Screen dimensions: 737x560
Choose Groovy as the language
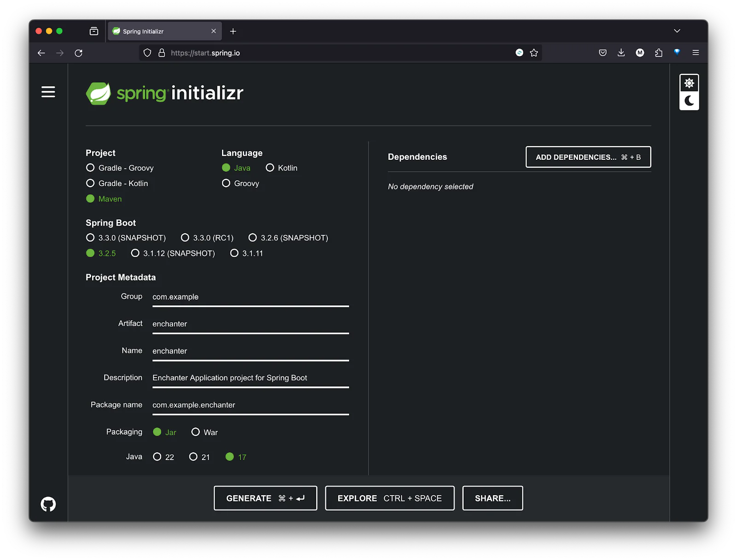240,183
